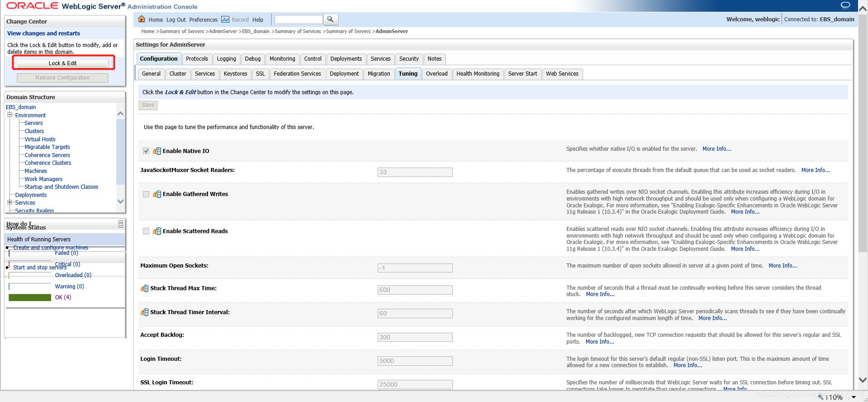
Task: Click the Warning (0) status bar
Action: tap(30, 287)
